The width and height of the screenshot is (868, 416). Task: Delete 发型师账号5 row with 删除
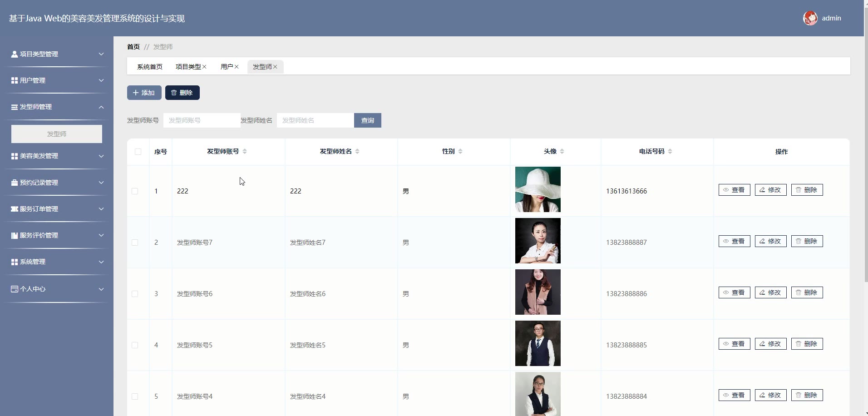807,344
